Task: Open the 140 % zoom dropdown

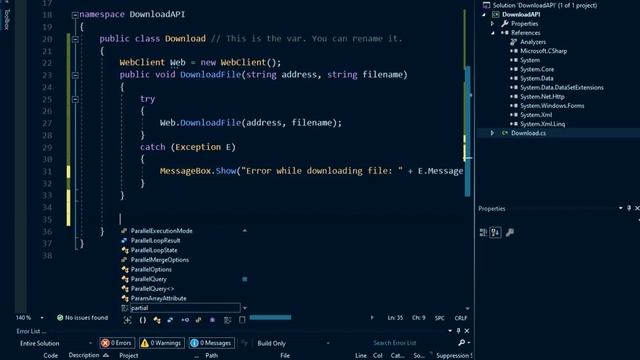Action: tap(42, 318)
